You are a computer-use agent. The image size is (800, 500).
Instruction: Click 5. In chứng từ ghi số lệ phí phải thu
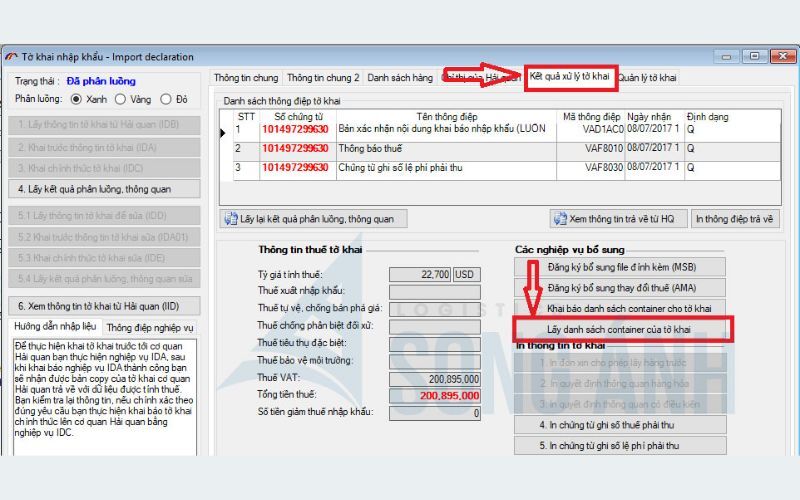pyautogui.click(x=620, y=445)
